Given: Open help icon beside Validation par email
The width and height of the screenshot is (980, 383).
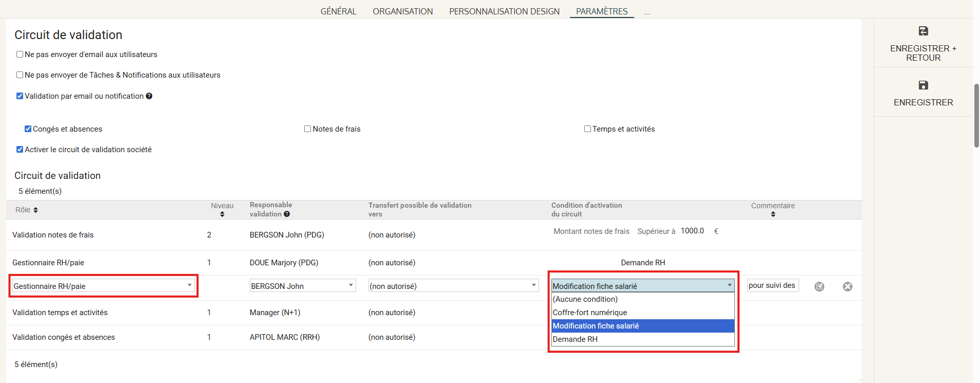Looking at the screenshot, I should 149,96.
